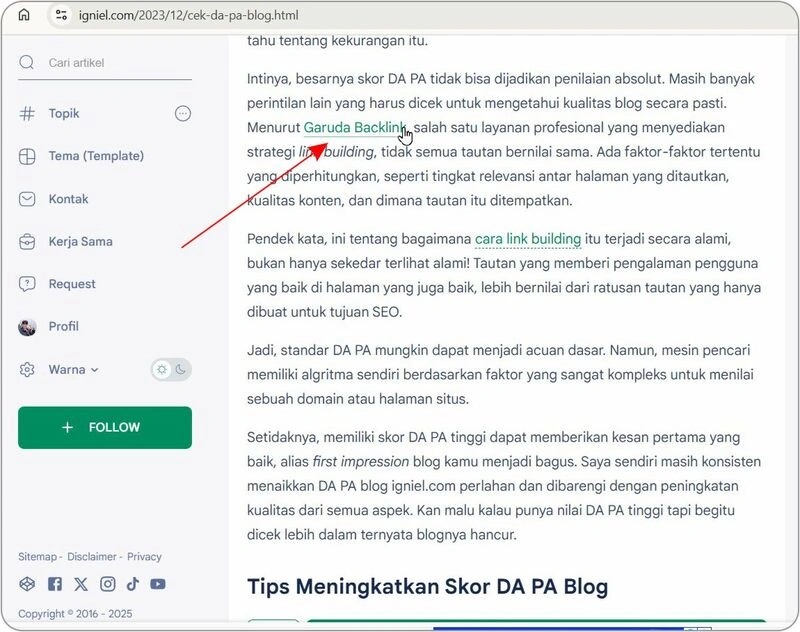800x632 pixels.
Task: Open site information icon beside URL
Action: point(62,15)
